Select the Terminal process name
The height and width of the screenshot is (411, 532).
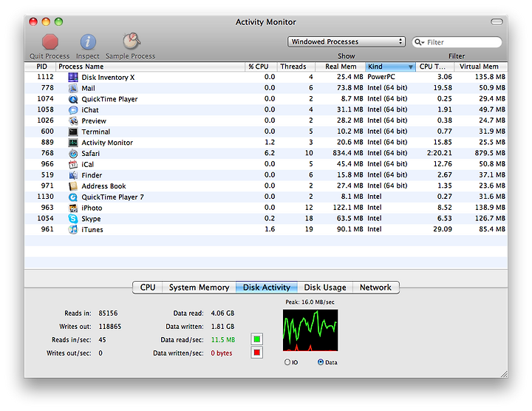click(95, 132)
